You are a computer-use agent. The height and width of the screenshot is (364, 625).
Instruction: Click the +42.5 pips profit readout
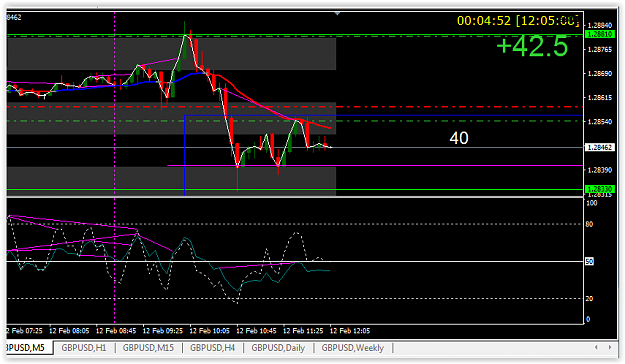tap(532, 45)
